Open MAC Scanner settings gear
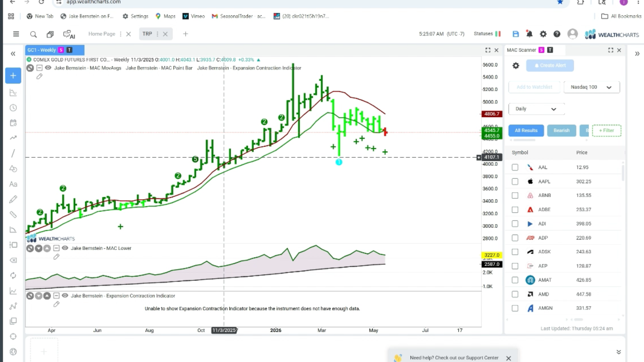Viewport: 644px width, 362px height. [x=516, y=66]
